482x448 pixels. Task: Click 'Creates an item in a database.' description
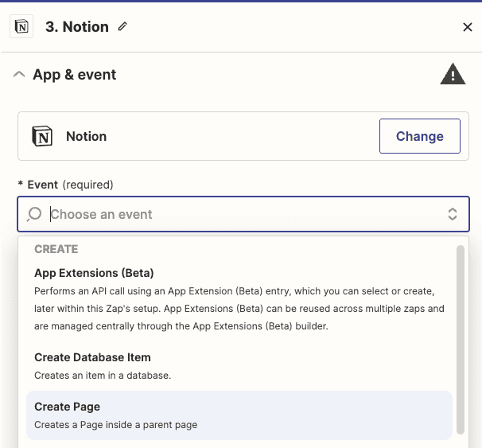(x=103, y=375)
